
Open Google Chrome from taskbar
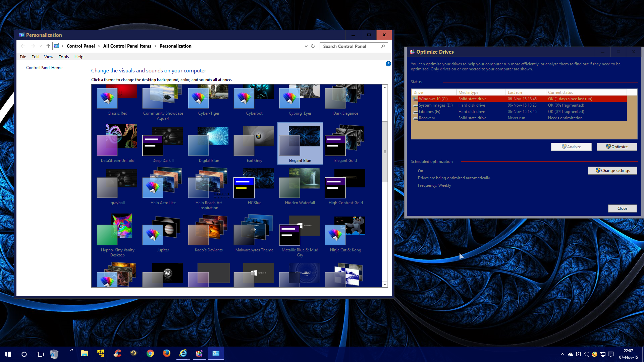[x=150, y=354]
